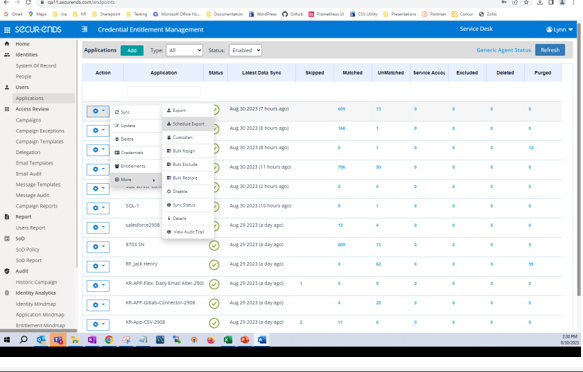Open matched count 706 link
The image size is (583, 372).
pos(341,167)
